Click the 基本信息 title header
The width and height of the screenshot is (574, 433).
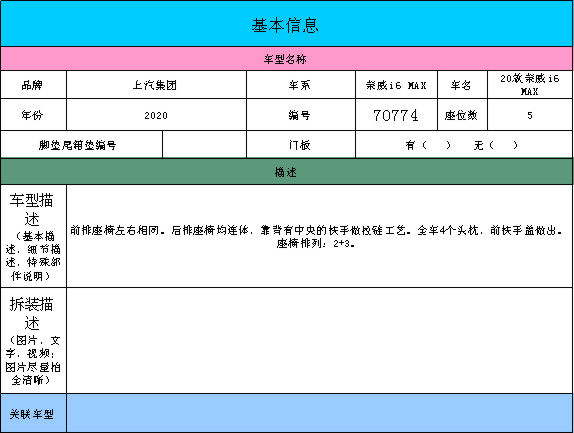click(287, 24)
